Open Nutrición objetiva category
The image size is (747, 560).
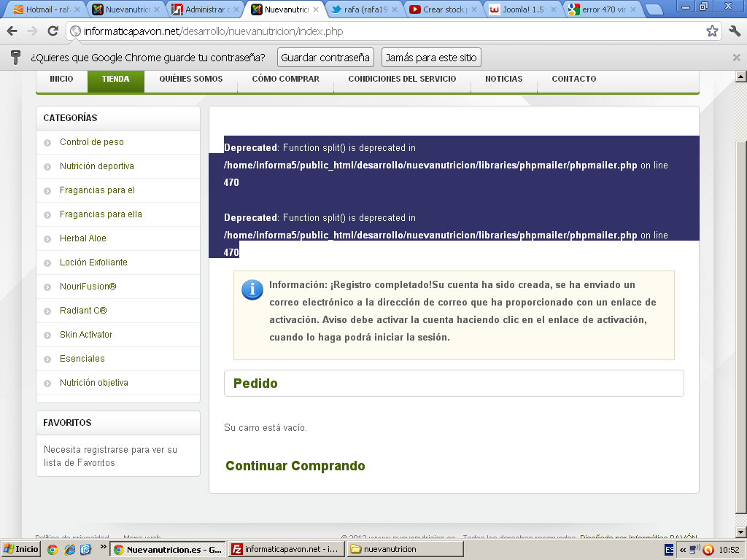[x=94, y=383]
